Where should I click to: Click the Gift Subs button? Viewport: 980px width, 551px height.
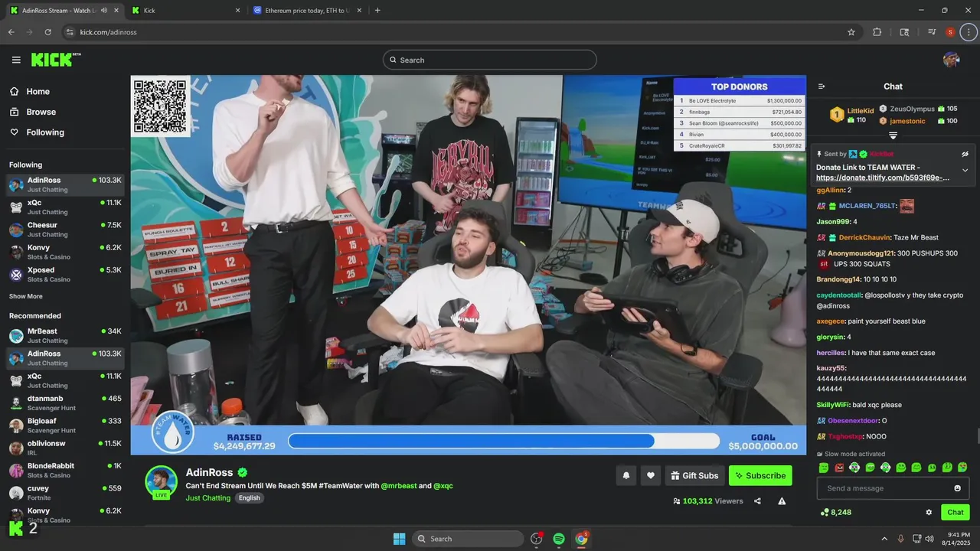pos(694,475)
